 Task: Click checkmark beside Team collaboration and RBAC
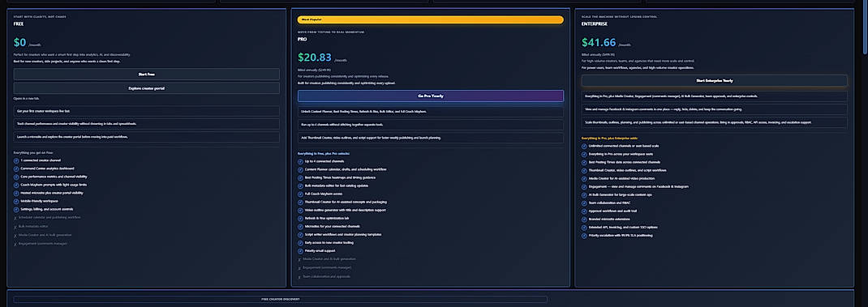pos(584,203)
